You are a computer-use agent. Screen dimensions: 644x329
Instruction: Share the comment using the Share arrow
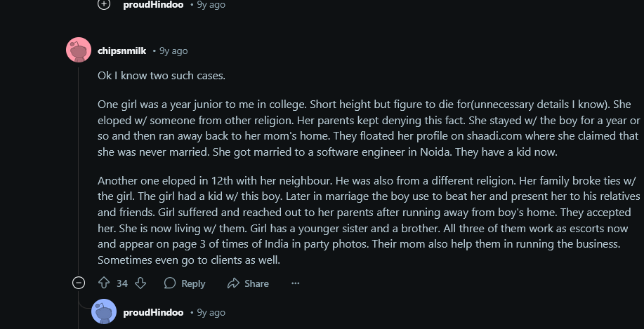[248, 283]
